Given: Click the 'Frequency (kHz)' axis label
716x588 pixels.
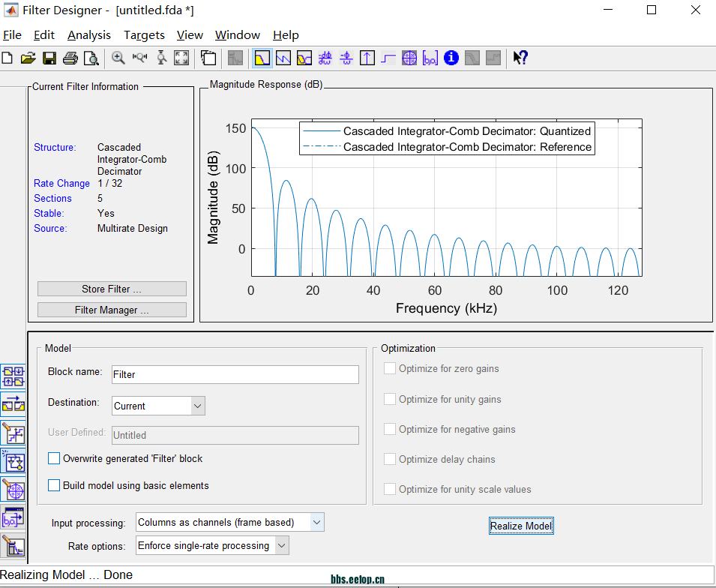Looking at the screenshot, I should pos(446,308).
